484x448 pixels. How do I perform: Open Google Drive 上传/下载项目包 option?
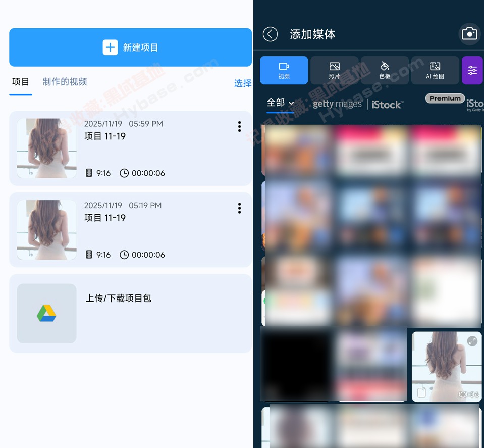[x=130, y=313]
